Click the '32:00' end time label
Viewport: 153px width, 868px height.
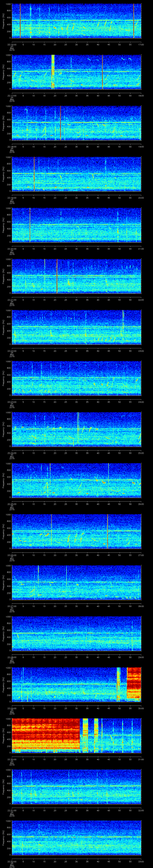(141, 810)
